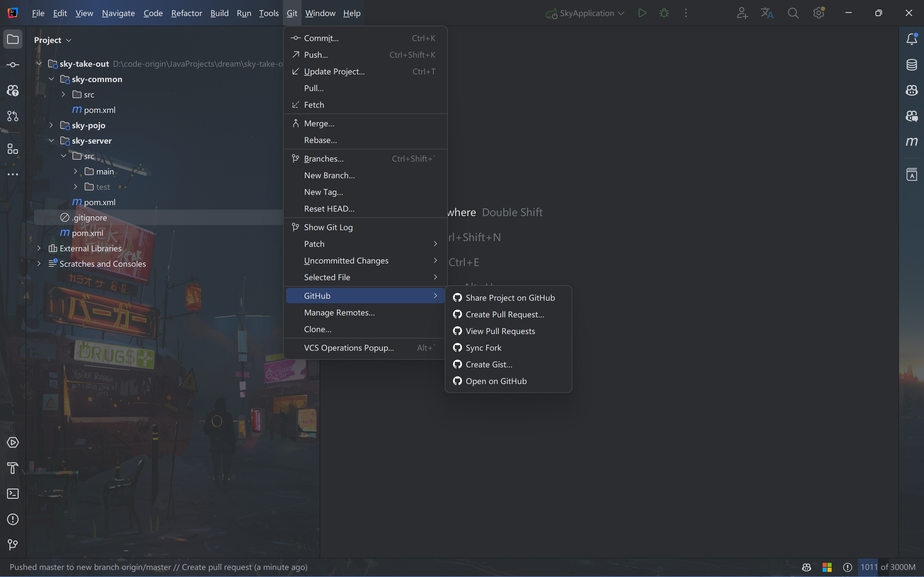The image size is (924, 577).
Task: Collapse the sky-common module folder
Action: tap(52, 79)
